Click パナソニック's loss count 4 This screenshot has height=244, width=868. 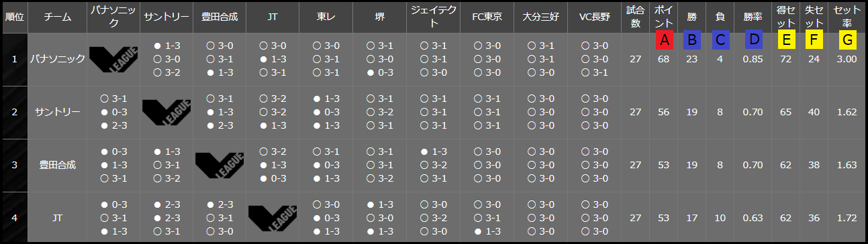point(720,59)
